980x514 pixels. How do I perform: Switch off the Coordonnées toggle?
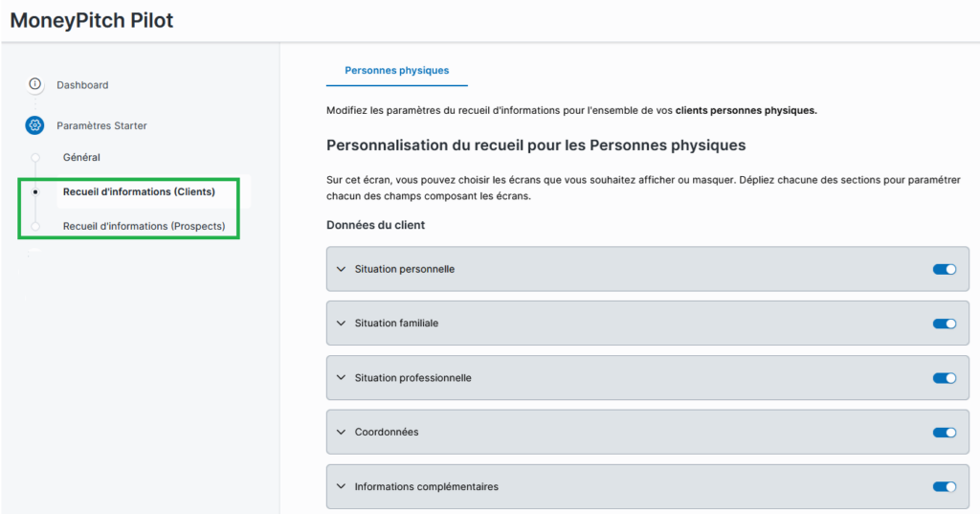click(944, 433)
